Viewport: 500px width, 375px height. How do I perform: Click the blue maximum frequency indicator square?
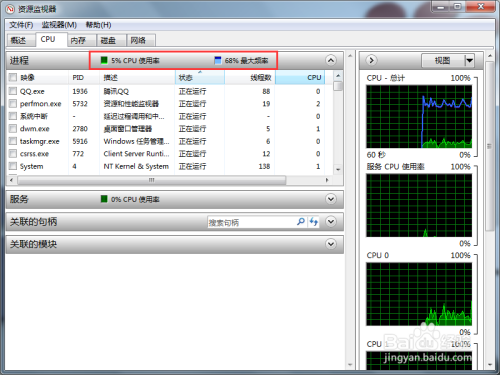(218, 60)
